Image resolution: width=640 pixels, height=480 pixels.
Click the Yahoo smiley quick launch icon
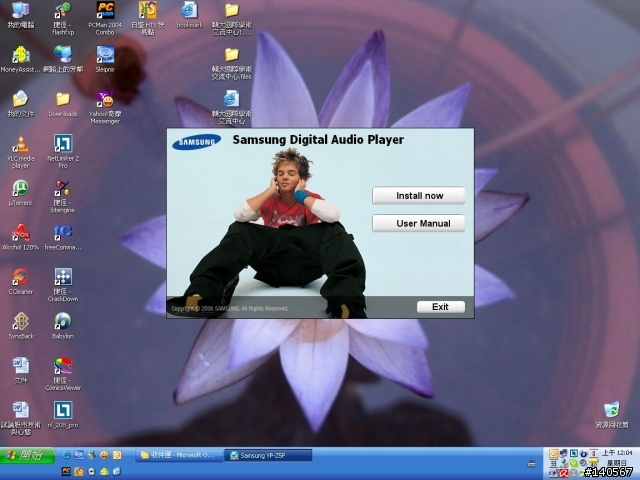coord(104,455)
